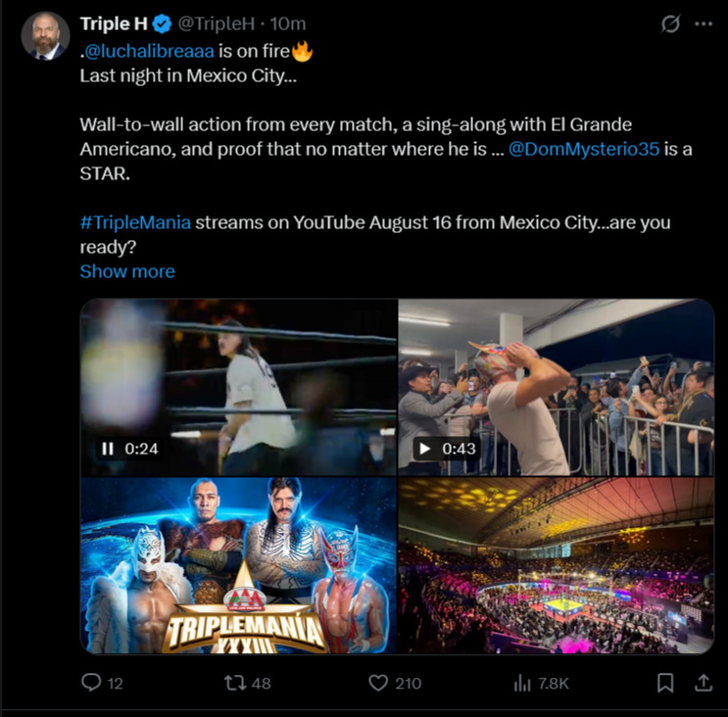The width and height of the screenshot is (728, 717).
Task: Share the post using upload arrow icon
Action: [704, 683]
